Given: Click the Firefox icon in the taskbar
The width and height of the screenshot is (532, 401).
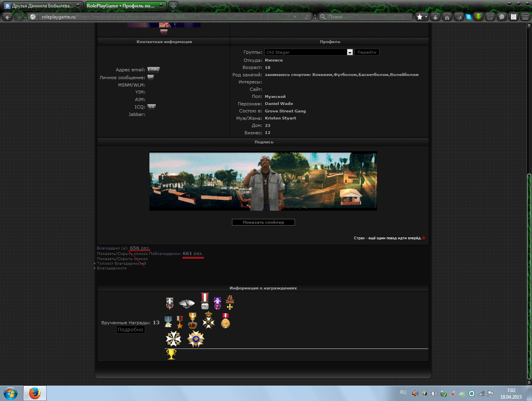Looking at the screenshot, I should tap(35, 393).
